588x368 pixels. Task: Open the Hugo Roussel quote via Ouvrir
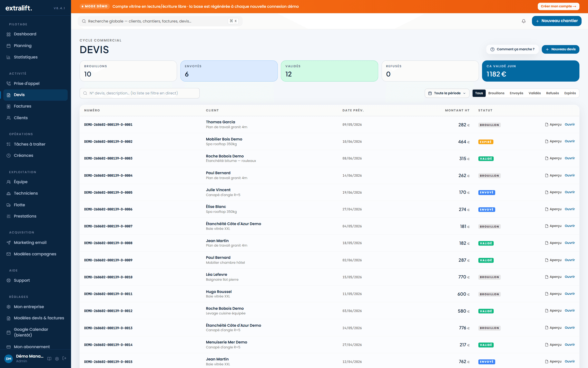(x=570, y=294)
